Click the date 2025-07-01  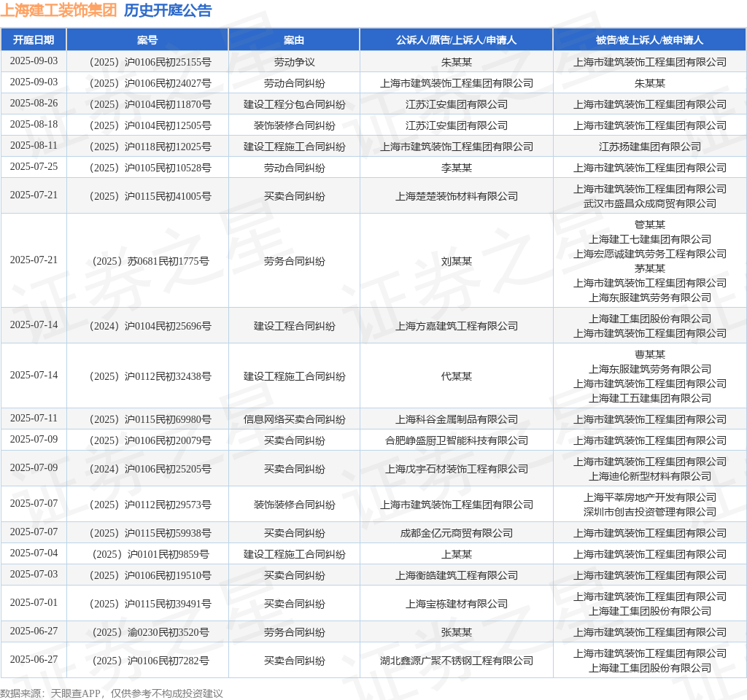pyautogui.click(x=34, y=603)
